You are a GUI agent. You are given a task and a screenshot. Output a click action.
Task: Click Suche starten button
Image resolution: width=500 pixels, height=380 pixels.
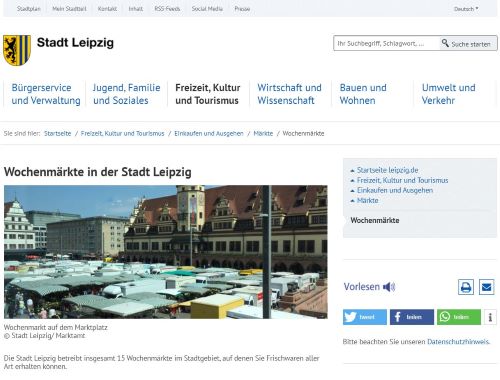(x=468, y=43)
